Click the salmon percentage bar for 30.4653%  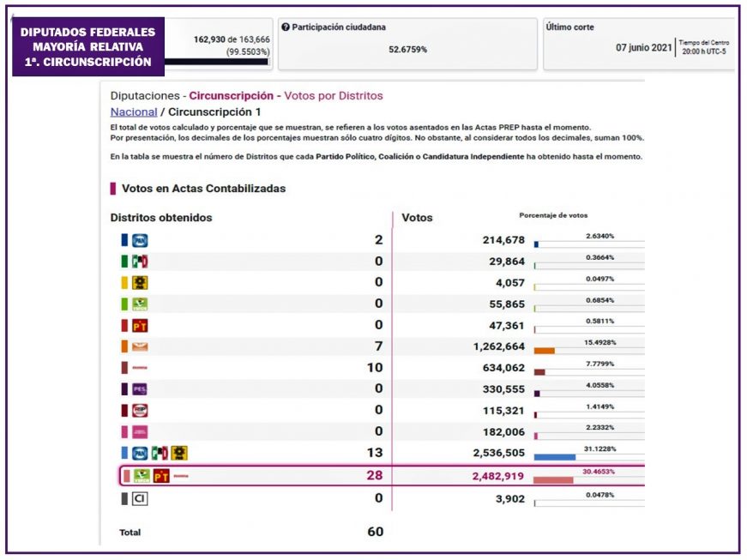(x=553, y=480)
